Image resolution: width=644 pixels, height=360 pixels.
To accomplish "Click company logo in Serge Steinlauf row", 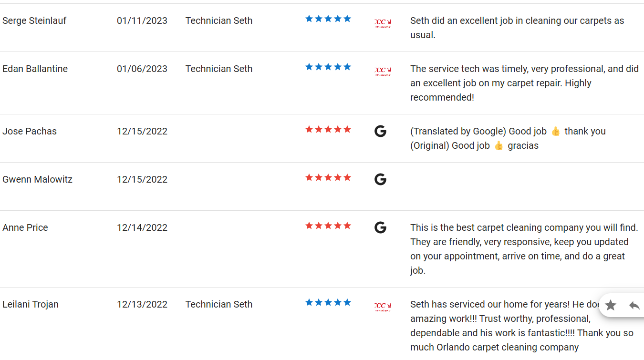I will click(383, 23).
